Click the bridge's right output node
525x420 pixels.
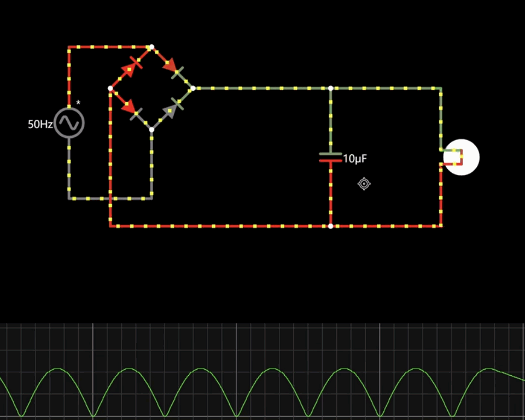pos(193,89)
